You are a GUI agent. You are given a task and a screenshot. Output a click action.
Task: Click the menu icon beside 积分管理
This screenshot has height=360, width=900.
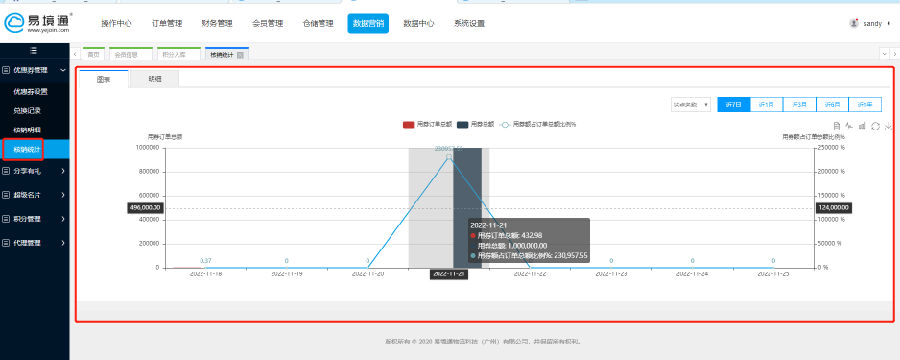click(x=6, y=219)
